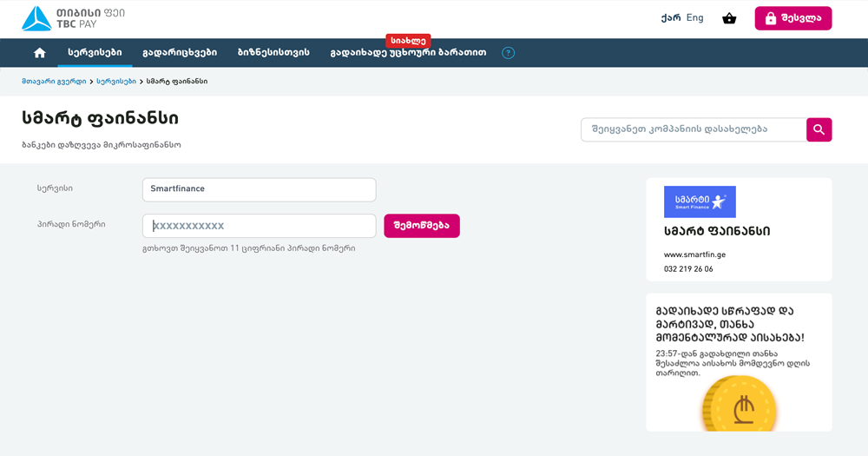Open გადაიხადე უცხოური ბარათით menu item
The height and width of the screenshot is (456, 868).
coord(408,53)
